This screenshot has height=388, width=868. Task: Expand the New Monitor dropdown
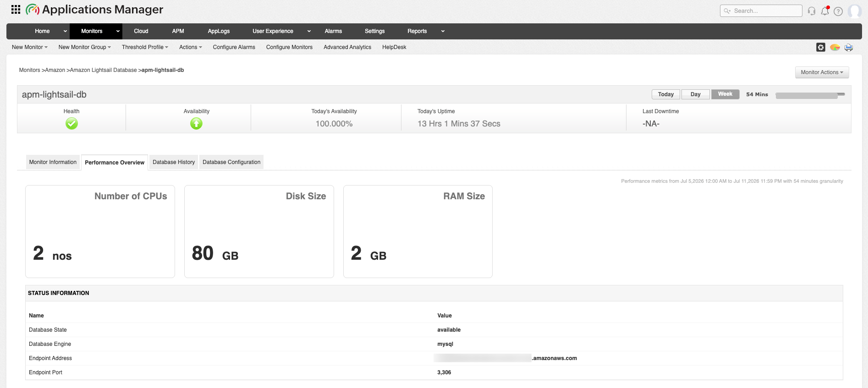pos(30,47)
